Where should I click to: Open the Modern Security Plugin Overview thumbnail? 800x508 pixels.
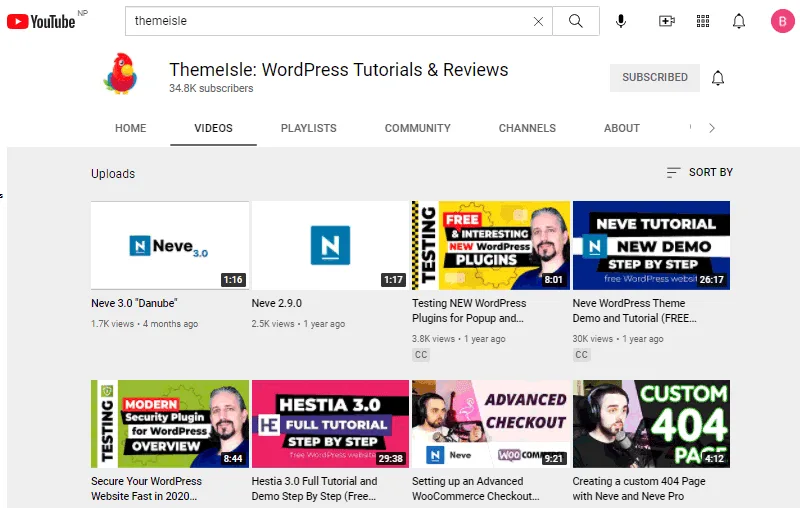pos(170,424)
